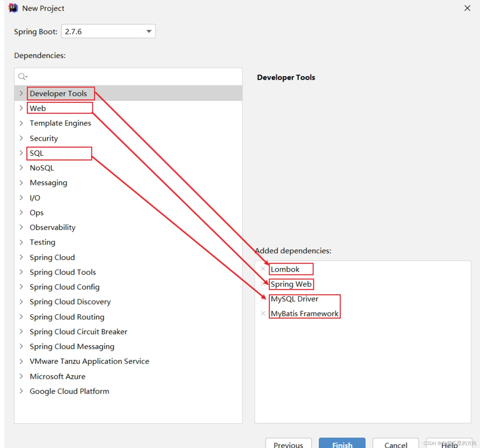Expand the Spring Cloud Tools category
This screenshot has width=480, height=448.
[x=21, y=272]
